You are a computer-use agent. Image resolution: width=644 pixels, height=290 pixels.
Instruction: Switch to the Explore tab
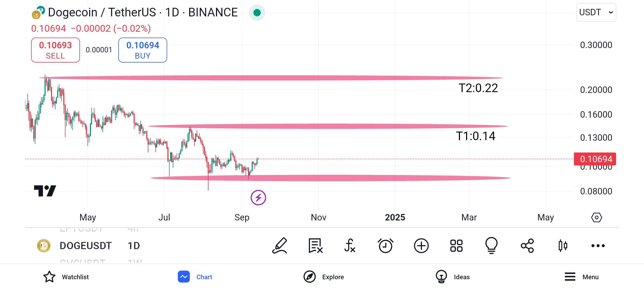[324, 277]
